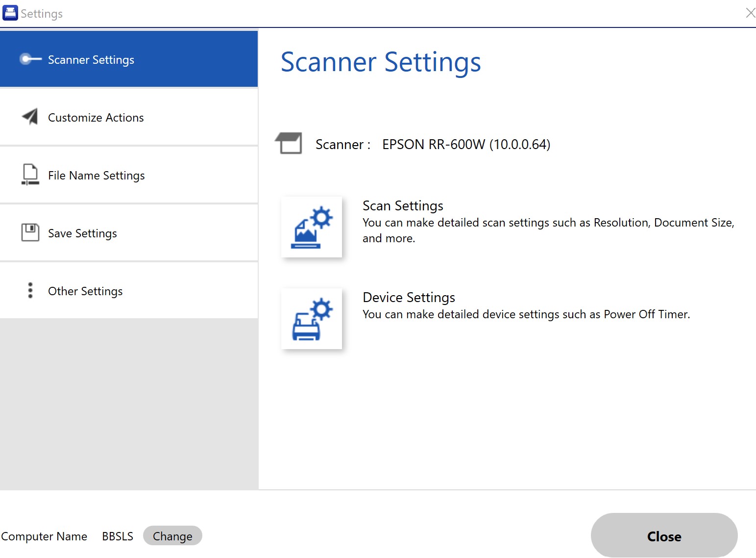Click the Epson Scan app icon in title bar
Screen dimensions: 756x558
click(x=10, y=13)
